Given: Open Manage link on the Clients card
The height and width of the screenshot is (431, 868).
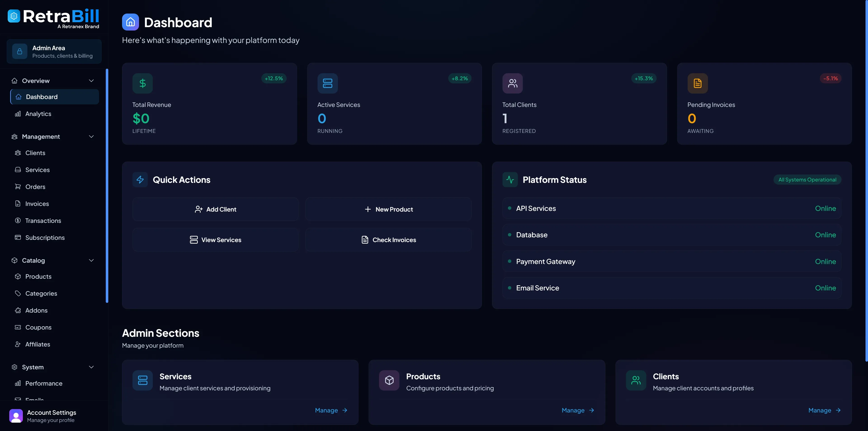Looking at the screenshot, I should tap(824, 410).
